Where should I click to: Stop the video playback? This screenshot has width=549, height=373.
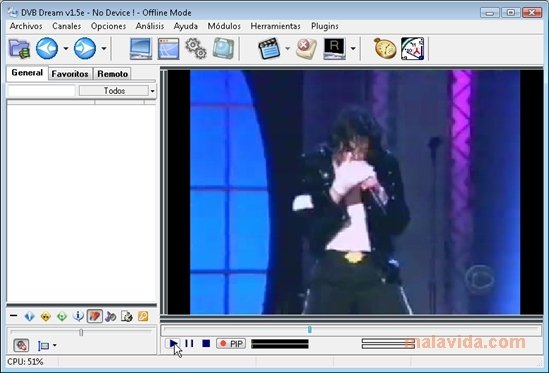pos(206,344)
